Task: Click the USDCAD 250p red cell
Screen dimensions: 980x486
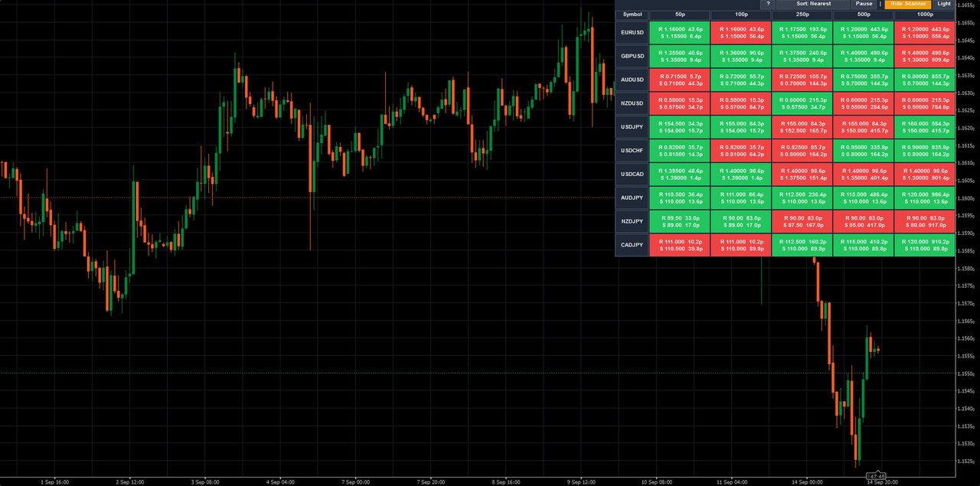Action: pyautogui.click(x=802, y=174)
